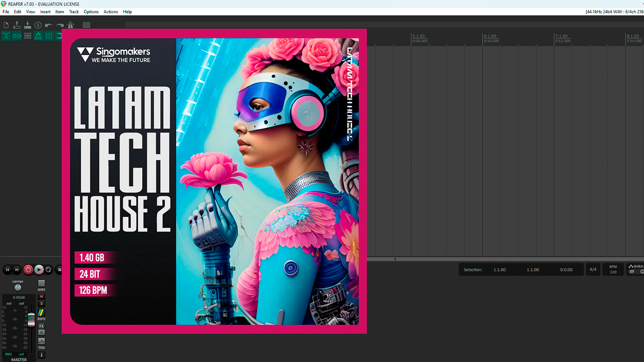Click master track info button

coord(41,355)
